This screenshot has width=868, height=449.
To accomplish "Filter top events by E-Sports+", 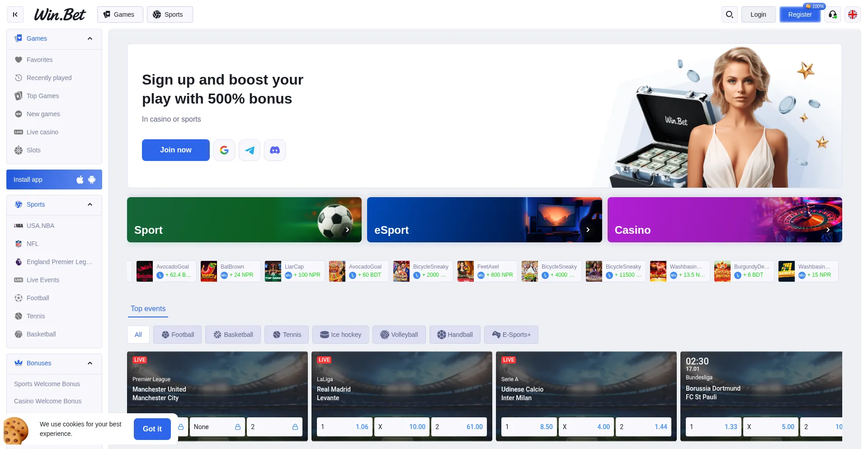I will tap(511, 335).
